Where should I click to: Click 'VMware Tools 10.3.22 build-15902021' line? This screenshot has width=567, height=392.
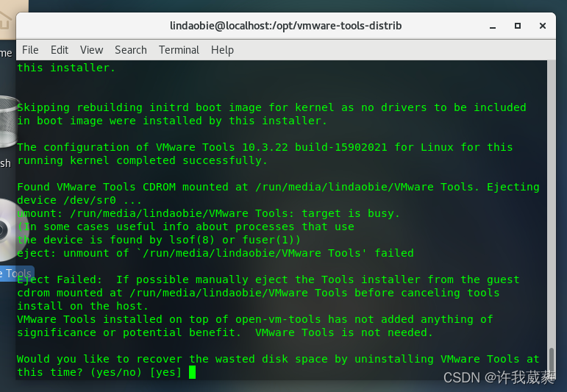pos(265,147)
